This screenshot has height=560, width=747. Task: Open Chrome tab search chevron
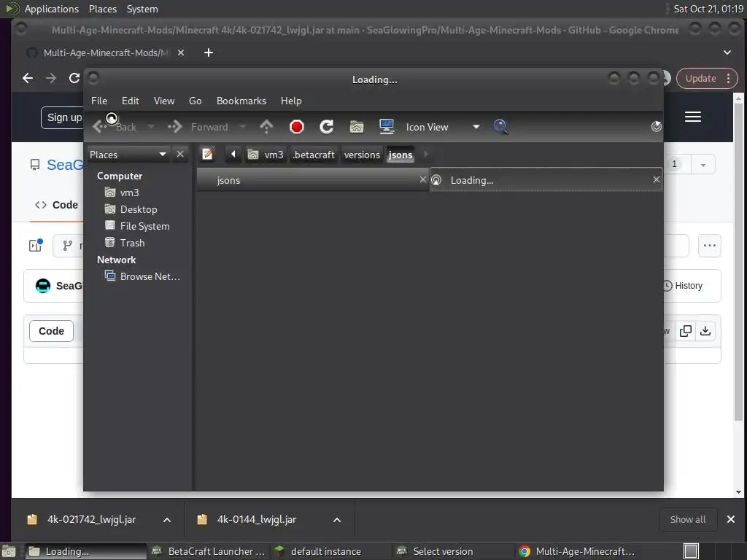(727, 52)
